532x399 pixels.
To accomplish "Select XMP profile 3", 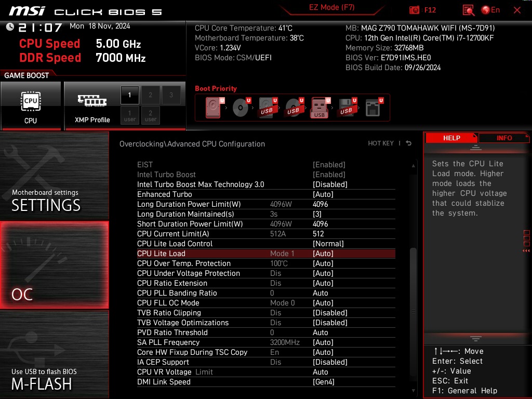I will 171,95.
